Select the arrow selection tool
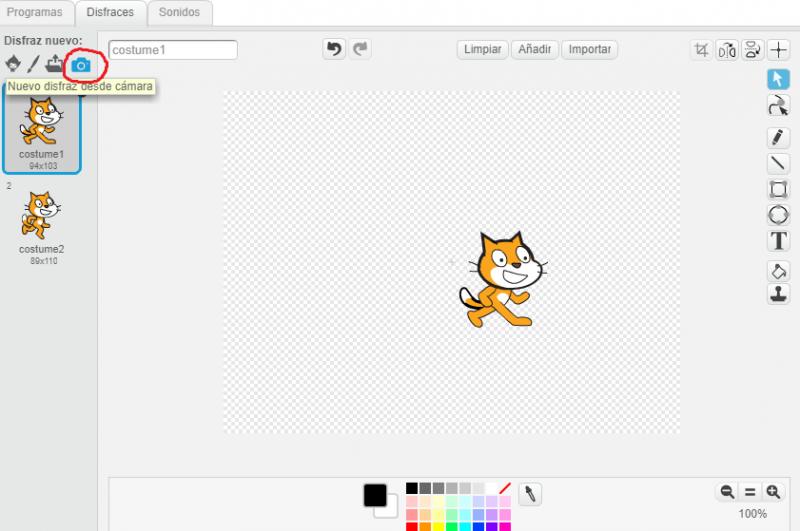The image size is (800, 531). [x=779, y=79]
